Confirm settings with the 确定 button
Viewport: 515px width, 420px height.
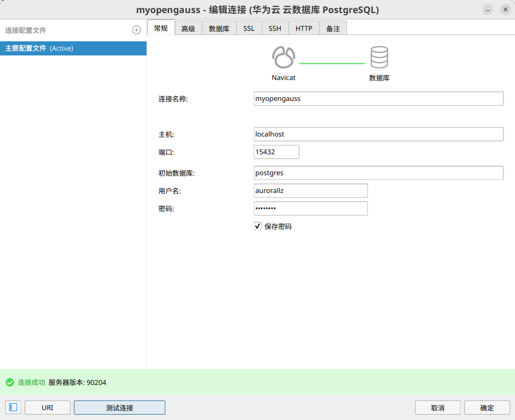(487, 407)
